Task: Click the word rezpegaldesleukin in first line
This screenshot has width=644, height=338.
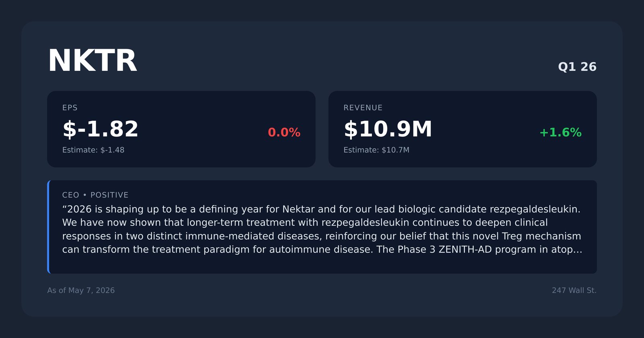Action: click(535, 209)
